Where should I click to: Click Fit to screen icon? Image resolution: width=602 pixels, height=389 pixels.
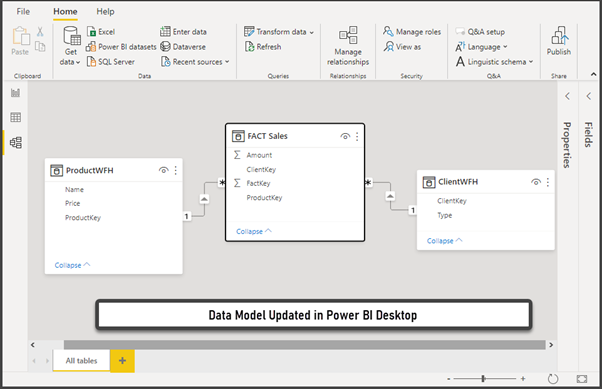(x=582, y=379)
